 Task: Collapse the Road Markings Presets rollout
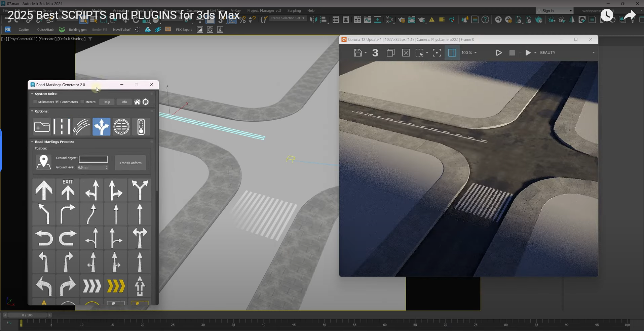click(x=32, y=142)
